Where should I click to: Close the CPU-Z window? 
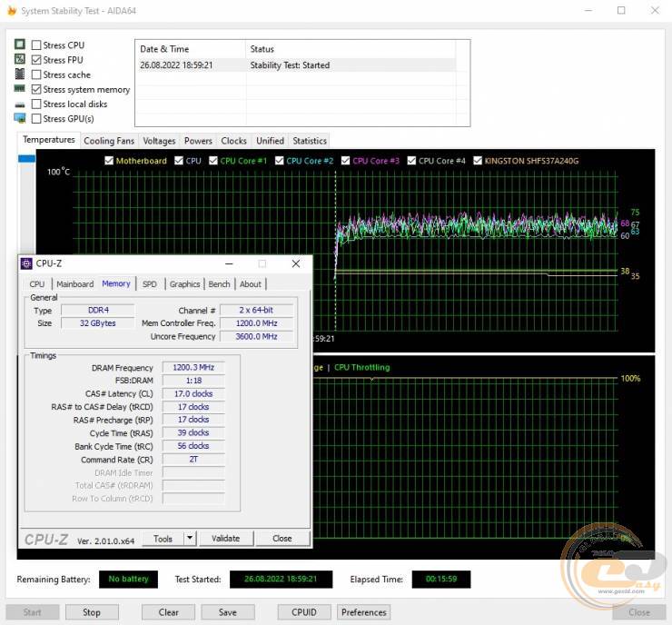click(x=296, y=263)
